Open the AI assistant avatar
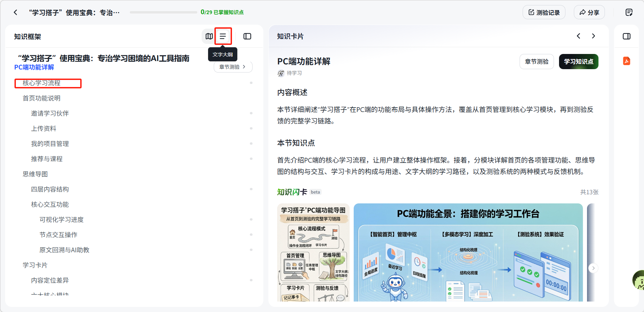Viewport: 644px width, 312px height. pos(639,280)
